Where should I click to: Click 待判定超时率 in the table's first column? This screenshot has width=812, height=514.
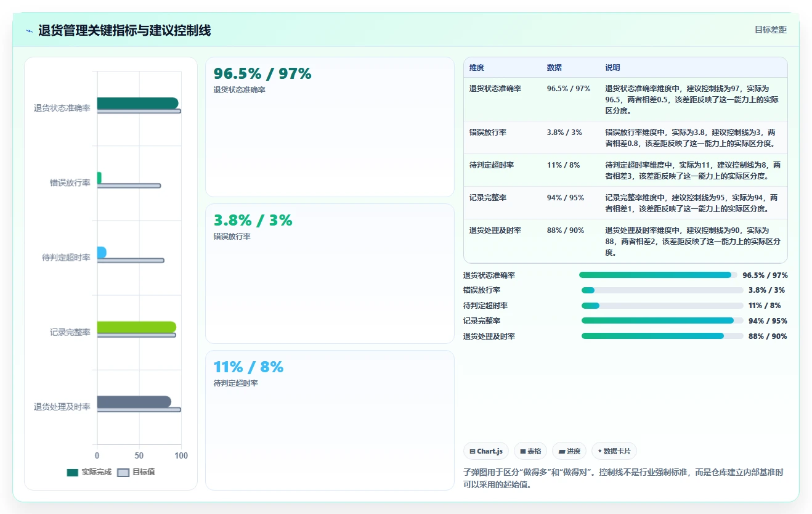(492, 165)
